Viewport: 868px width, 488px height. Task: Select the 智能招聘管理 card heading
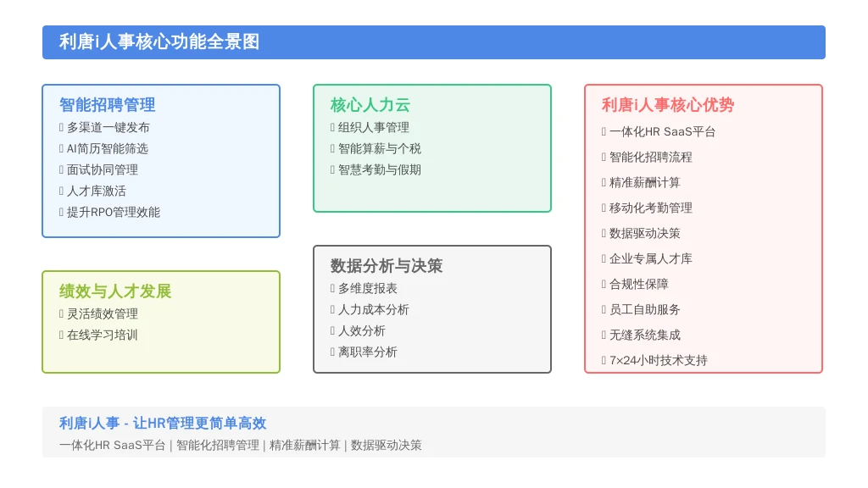108,105
